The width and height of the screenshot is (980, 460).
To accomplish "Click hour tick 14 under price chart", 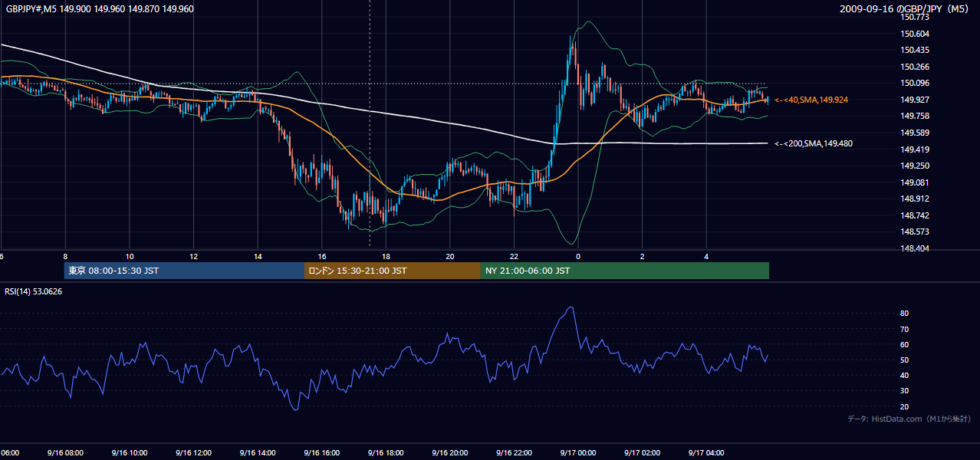I will [258, 257].
